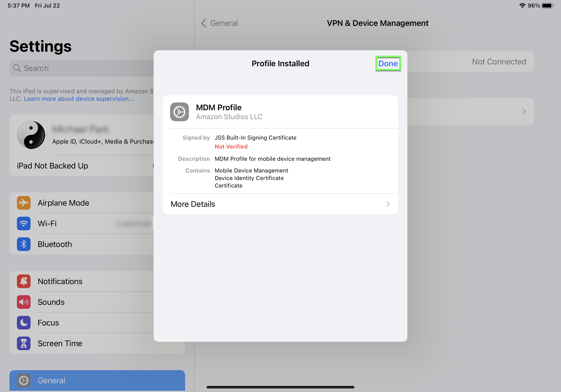Screen dimensions: 561x392
Task: Tap Amazon Studios LLC publisher text
Action: [x=229, y=117]
